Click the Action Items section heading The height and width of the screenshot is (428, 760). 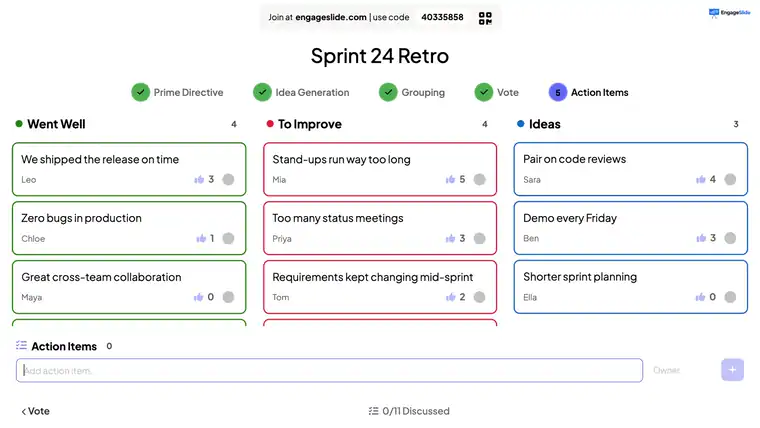pos(64,346)
